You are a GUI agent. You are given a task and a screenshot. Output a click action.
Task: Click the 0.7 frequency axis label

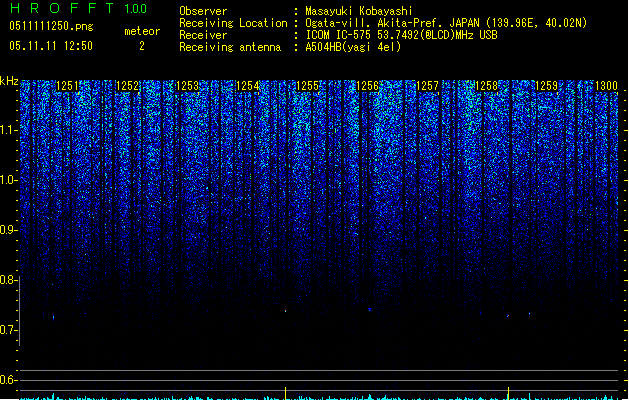click(9, 330)
